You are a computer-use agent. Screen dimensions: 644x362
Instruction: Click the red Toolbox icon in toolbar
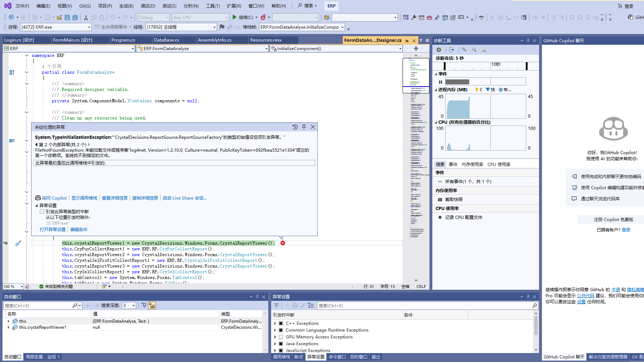click(429, 17)
